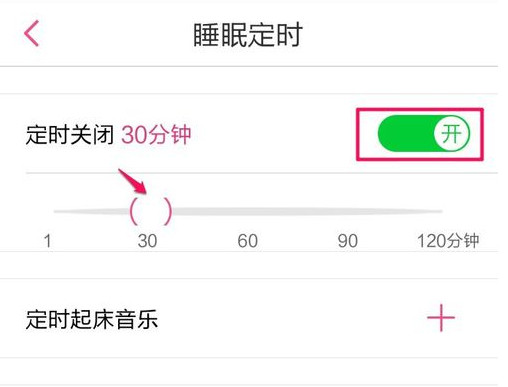Set the slider to the 1 minute start
The width and height of the screenshot is (508, 387).
(57, 211)
